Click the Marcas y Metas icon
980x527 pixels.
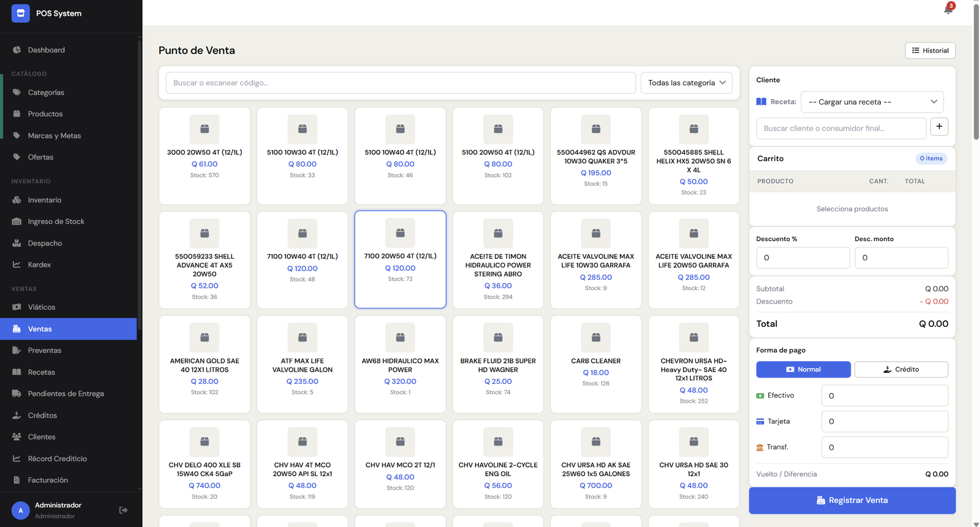pos(17,136)
